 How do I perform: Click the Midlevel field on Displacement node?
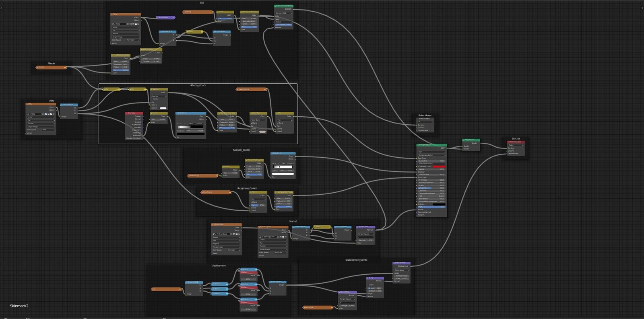(x=401, y=276)
